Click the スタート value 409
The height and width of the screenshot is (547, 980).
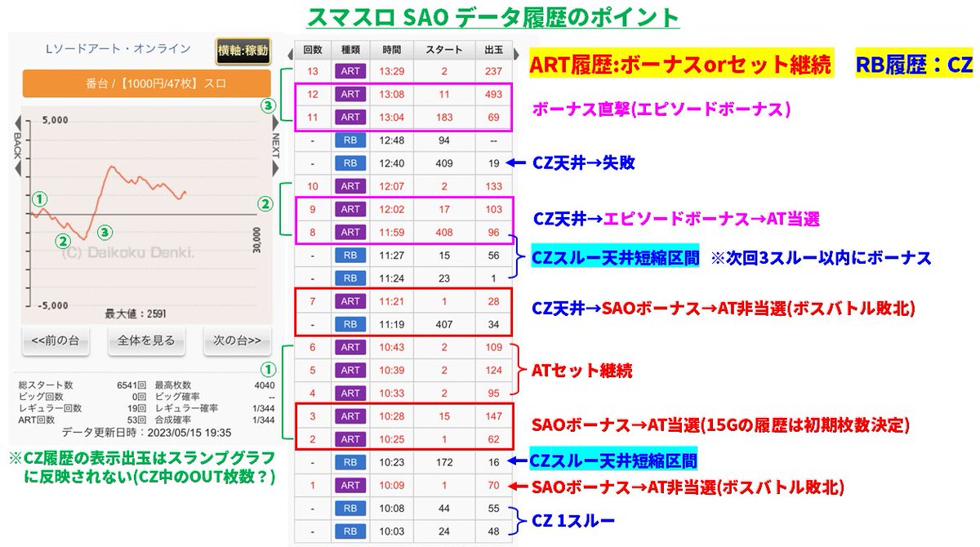tap(443, 162)
